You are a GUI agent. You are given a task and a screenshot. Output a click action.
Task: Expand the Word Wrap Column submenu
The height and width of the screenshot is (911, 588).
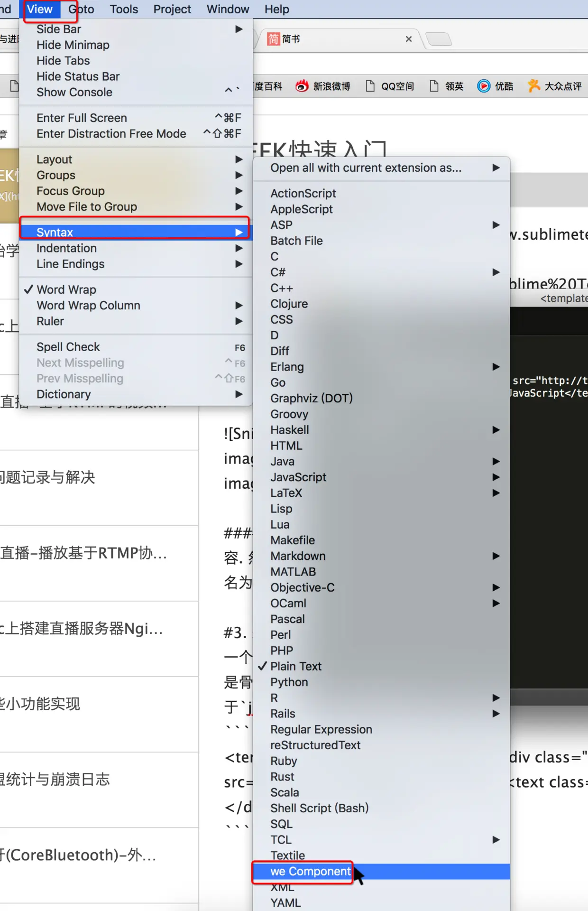point(136,306)
